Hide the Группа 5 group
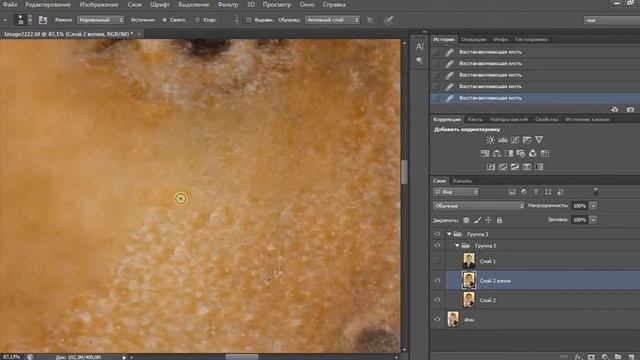 [437, 245]
